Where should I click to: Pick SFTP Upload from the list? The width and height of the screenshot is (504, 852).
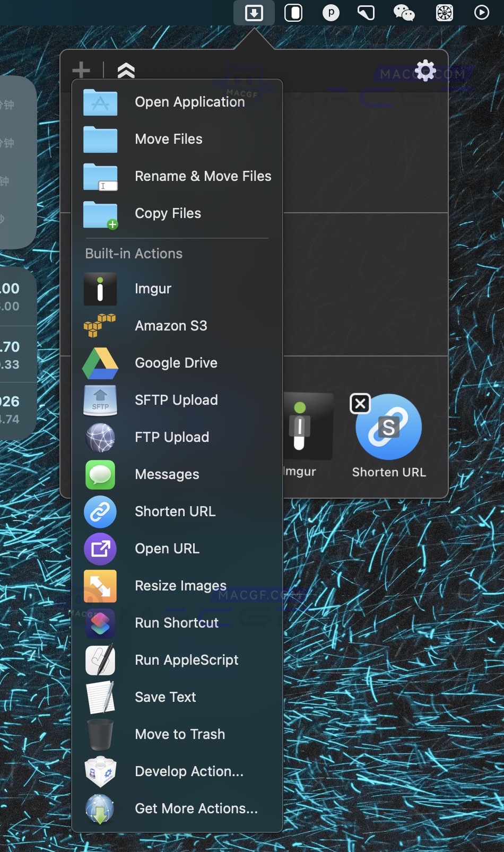tap(177, 400)
